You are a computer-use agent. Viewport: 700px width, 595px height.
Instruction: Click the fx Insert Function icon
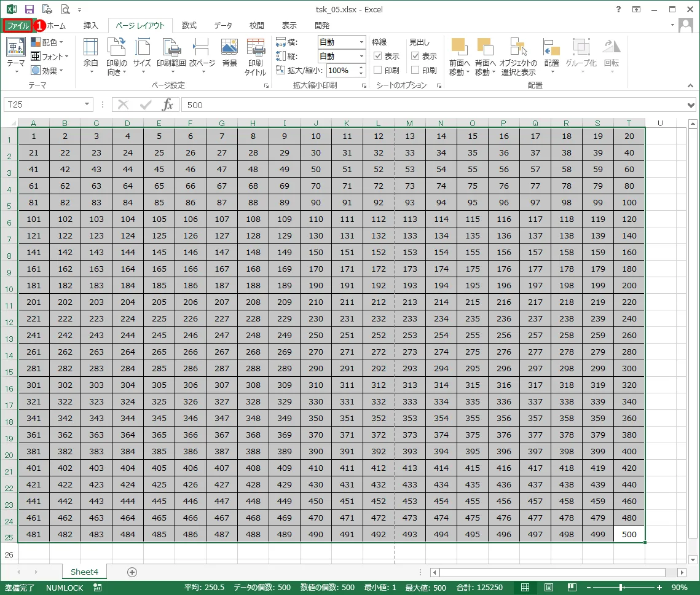tap(167, 105)
